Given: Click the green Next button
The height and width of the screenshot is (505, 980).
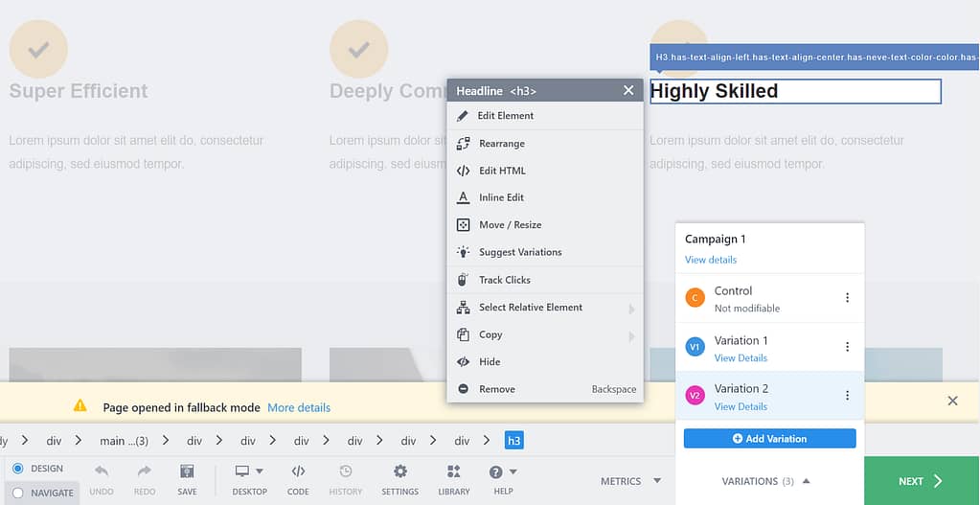Looking at the screenshot, I should 922,481.
